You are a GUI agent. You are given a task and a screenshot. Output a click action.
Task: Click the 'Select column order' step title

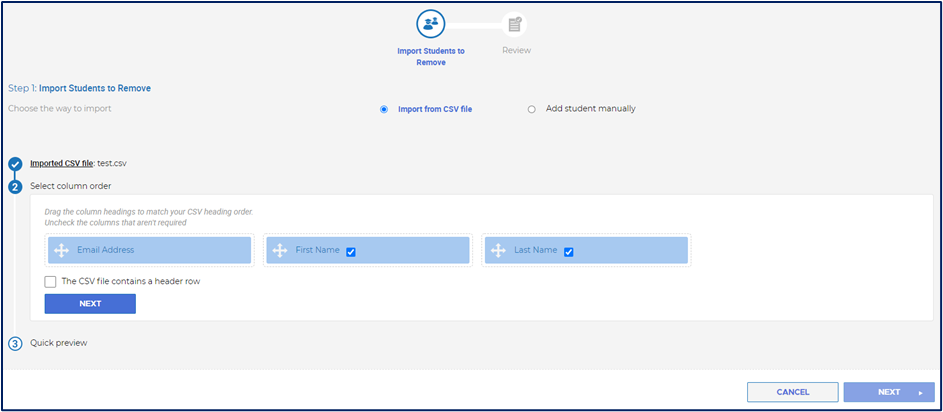pyautogui.click(x=71, y=186)
